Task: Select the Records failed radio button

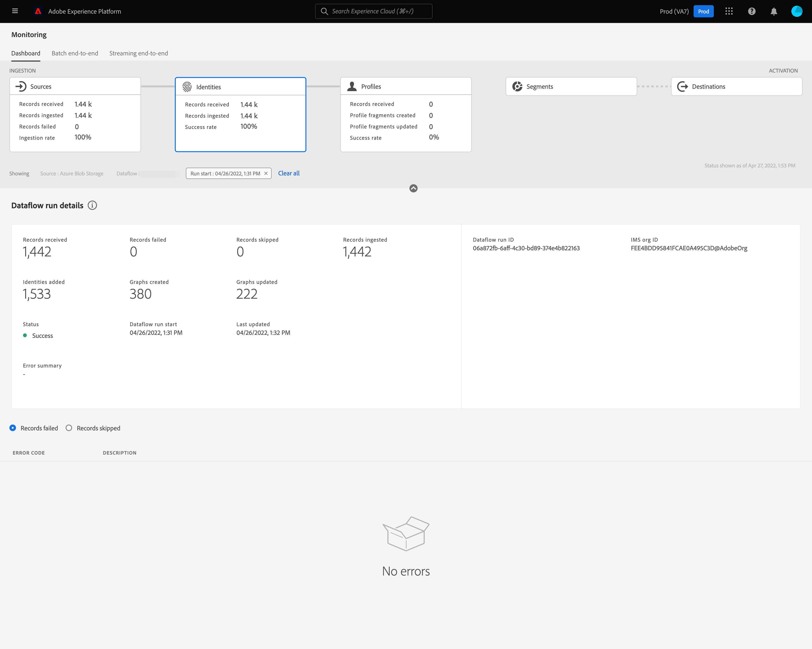Action: (13, 428)
